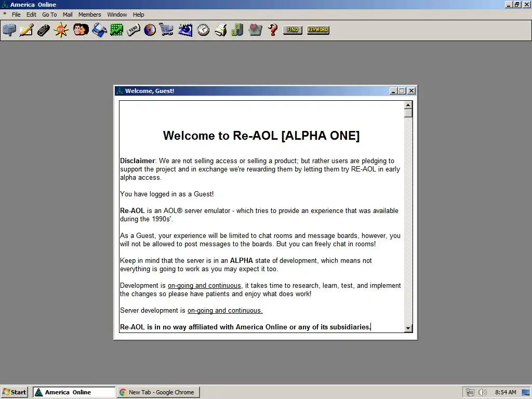This screenshot has height=399, width=532.
Task: Open the World Wide Web globe icon
Action: [150, 30]
